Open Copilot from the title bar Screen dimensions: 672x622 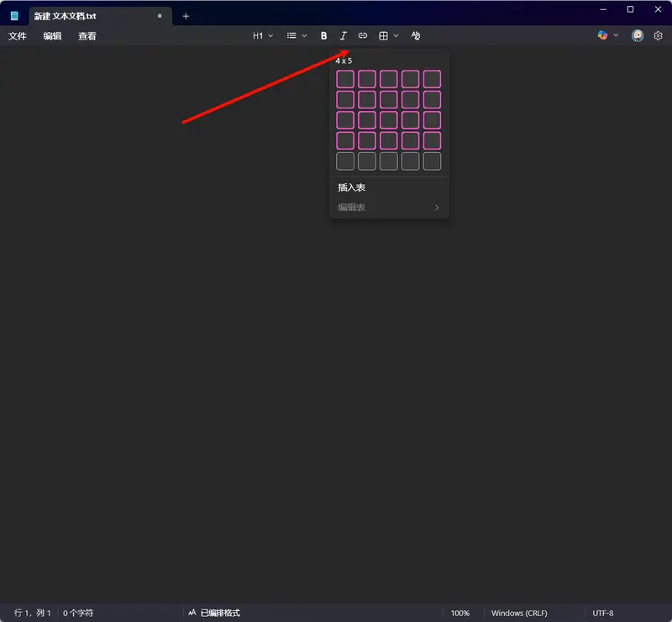[x=602, y=35]
